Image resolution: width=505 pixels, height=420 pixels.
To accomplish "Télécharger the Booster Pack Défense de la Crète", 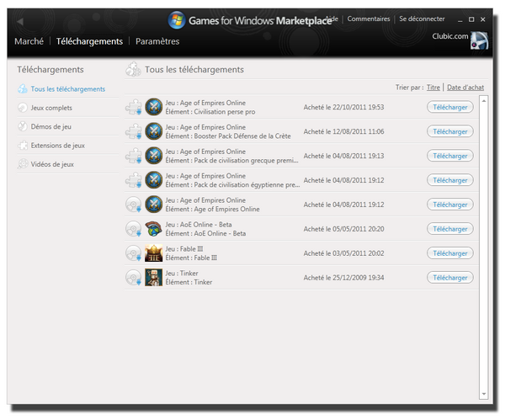I will (x=450, y=131).
